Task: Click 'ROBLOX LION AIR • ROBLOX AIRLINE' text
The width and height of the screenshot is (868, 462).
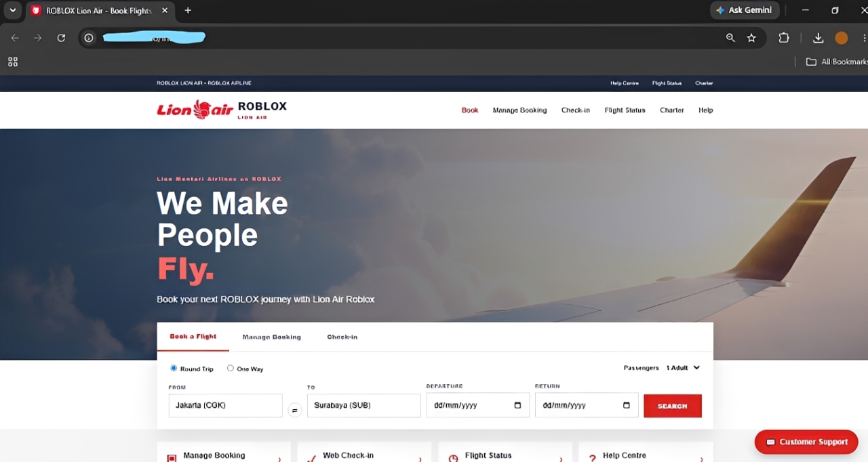Action: click(204, 83)
